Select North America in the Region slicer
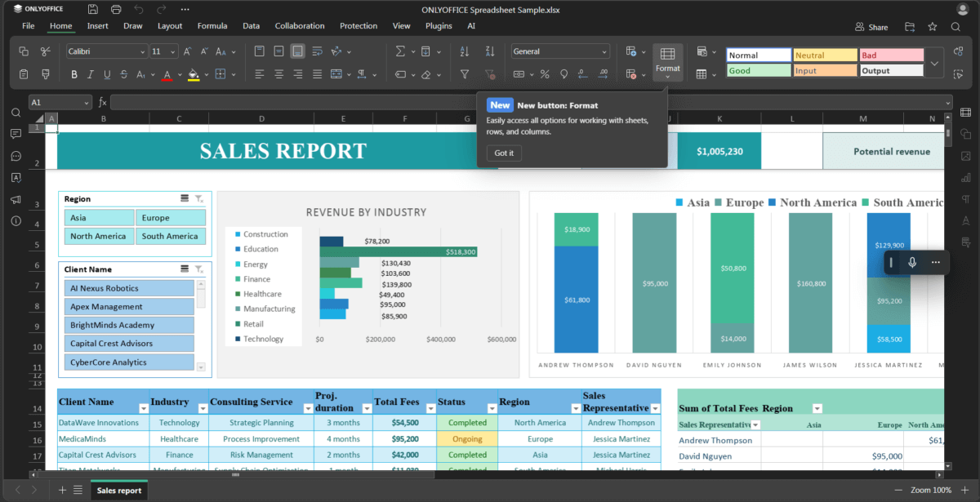 click(98, 237)
